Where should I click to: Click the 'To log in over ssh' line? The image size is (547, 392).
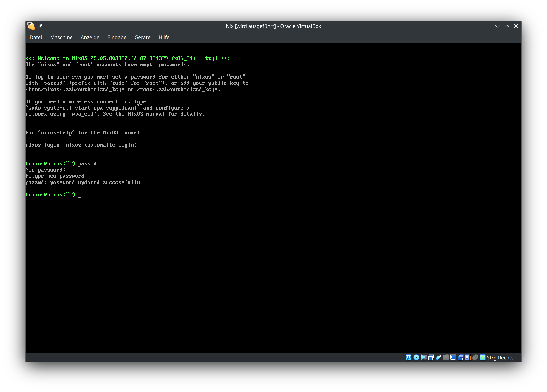[136, 77]
